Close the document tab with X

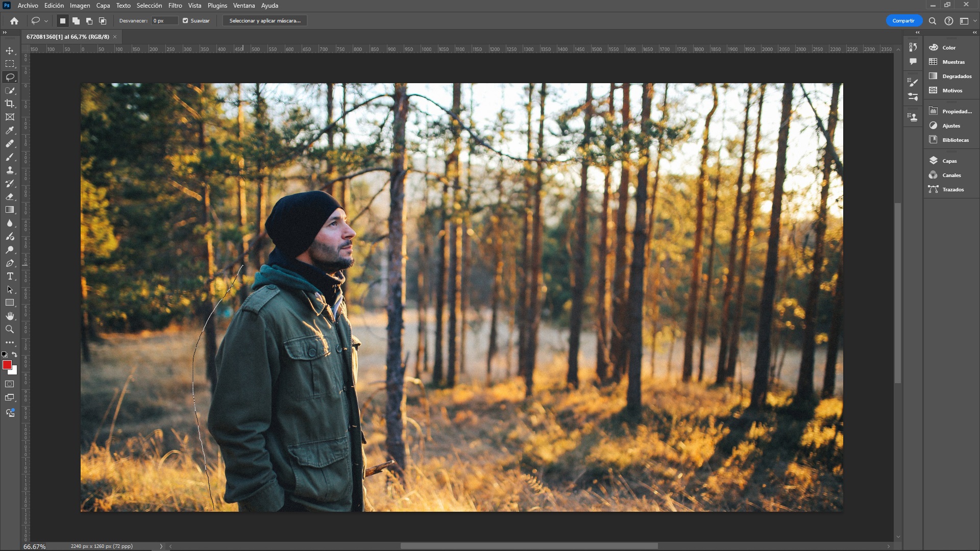[115, 37]
